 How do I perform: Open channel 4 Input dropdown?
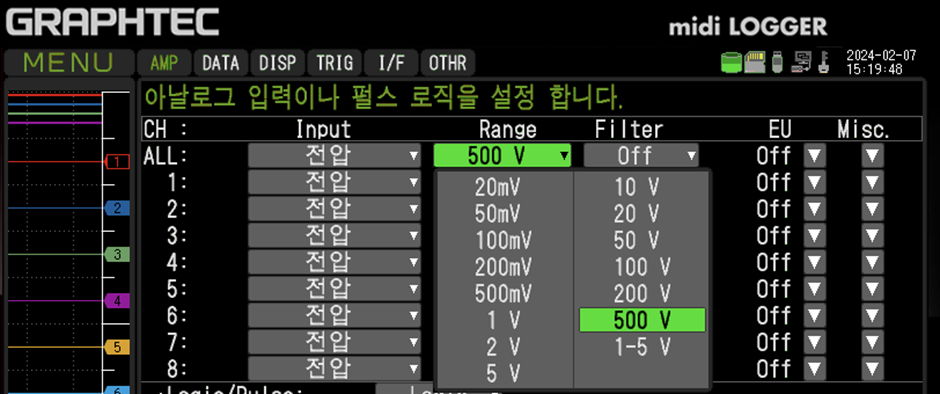(335, 262)
